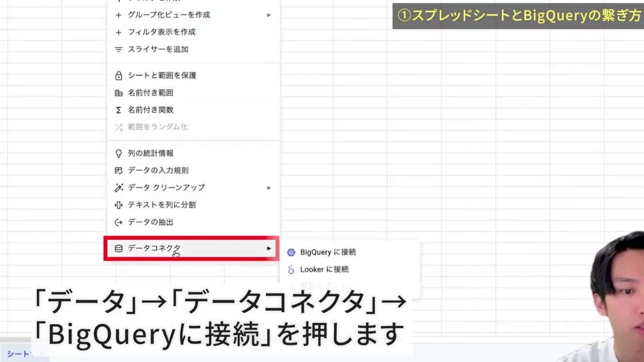
Task: Expand データコネクタ submenu arrow
Action: [x=269, y=248]
